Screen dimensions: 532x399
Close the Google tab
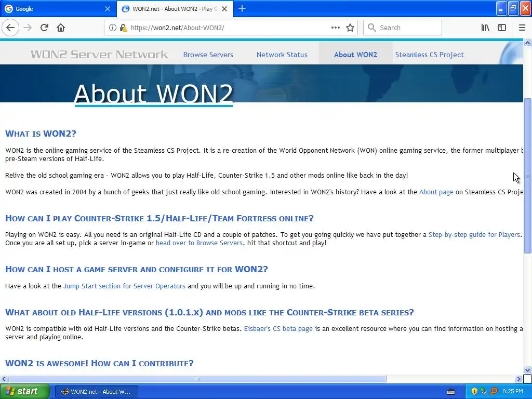coord(107,9)
